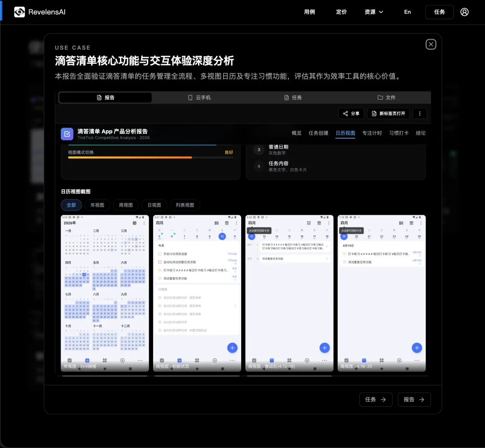Click the dialog title 滴答清单核心功能与交互体验深度分析
This screenshot has height=448, width=485.
(x=145, y=61)
